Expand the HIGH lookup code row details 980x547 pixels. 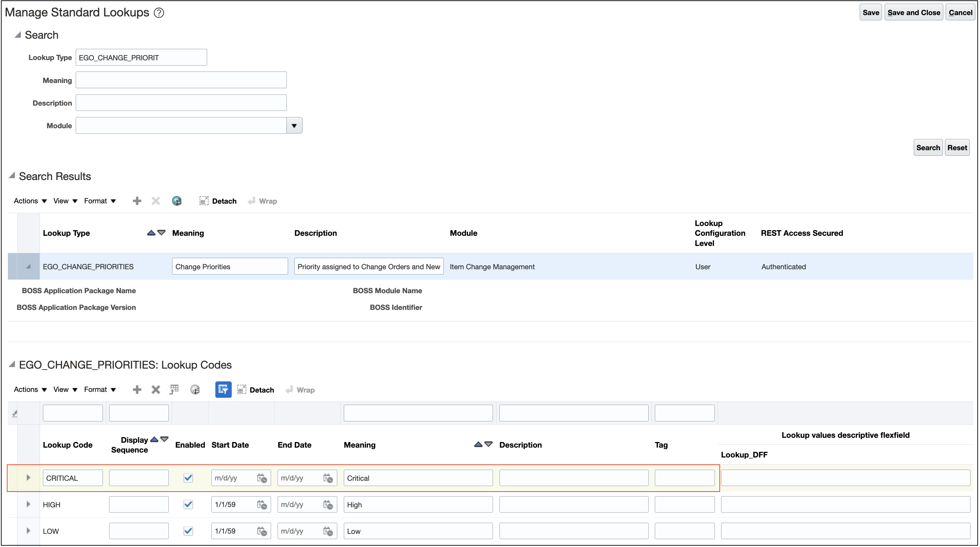pos(28,505)
